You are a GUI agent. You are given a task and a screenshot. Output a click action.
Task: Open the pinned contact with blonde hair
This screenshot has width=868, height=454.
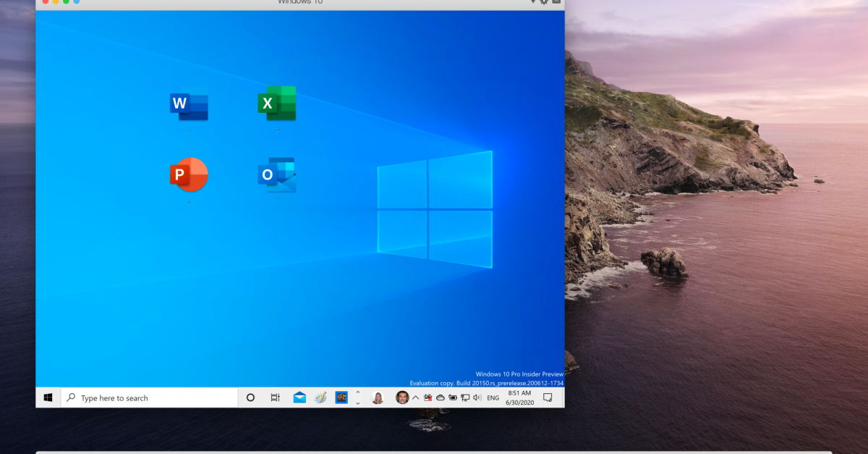click(378, 398)
